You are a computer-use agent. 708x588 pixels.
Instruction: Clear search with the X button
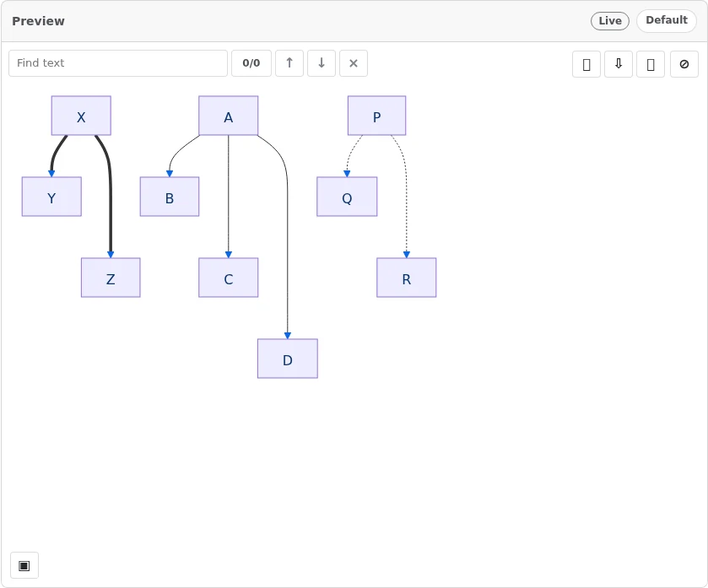[x=354, y=63]
